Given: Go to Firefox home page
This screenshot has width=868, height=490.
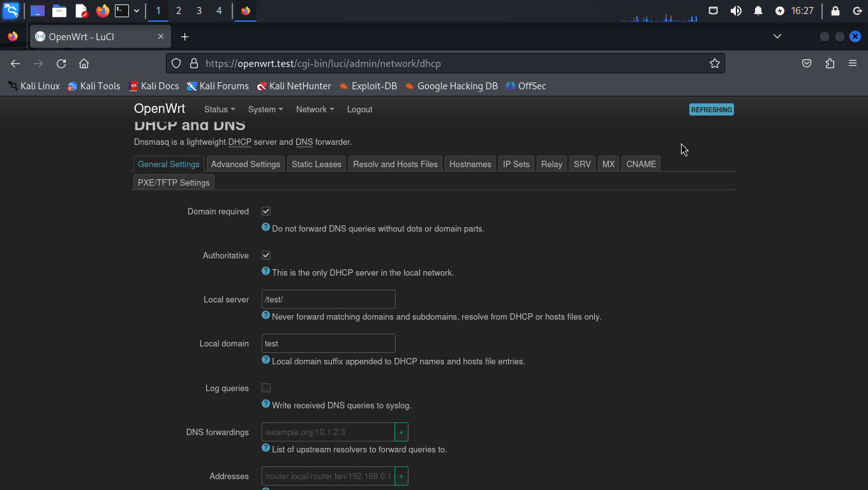Looking at the screenshot, I should pos(84,63).
